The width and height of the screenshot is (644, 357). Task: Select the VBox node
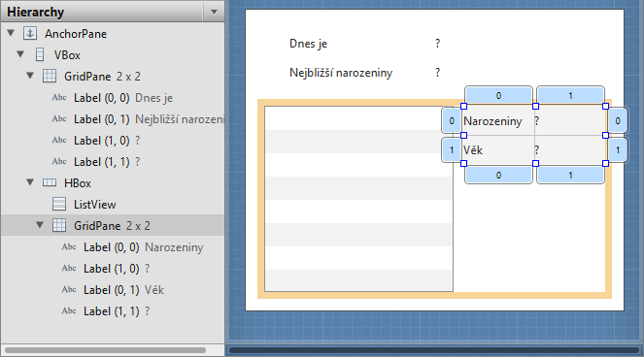coord(67,55)
